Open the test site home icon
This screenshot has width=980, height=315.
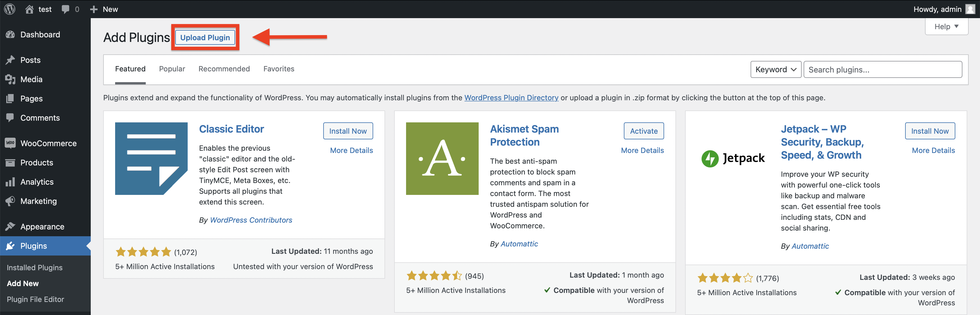[29, 9]
